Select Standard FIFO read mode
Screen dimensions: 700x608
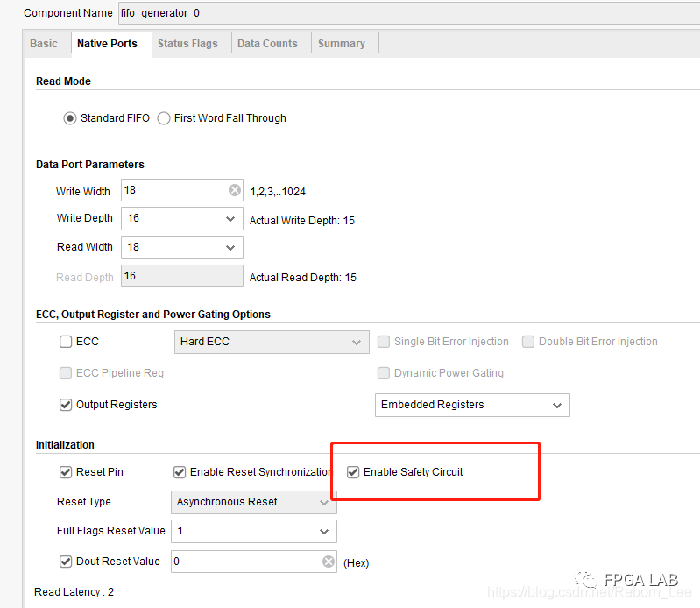70,118
